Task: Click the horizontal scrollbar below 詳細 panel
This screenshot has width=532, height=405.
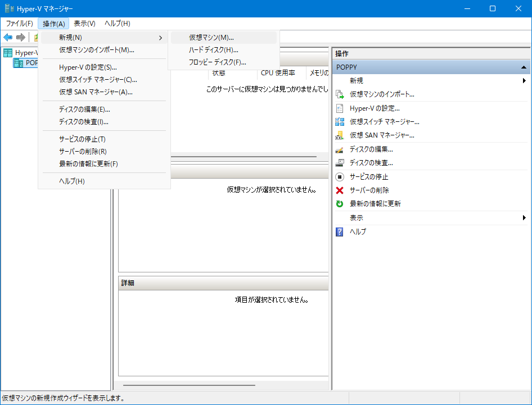Action: click(x=189, y=385)
